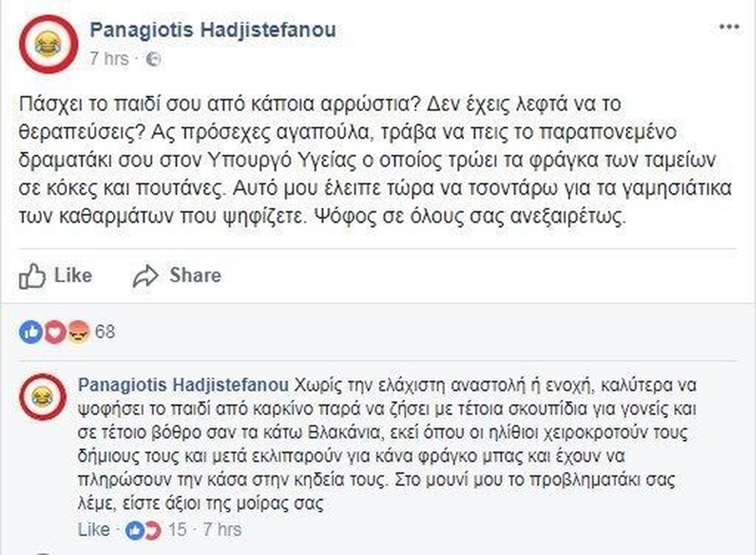Click the post's "7 hrs" timestamp
The width and height of the screenshot is (756, 555).
(x=109, y=59)
